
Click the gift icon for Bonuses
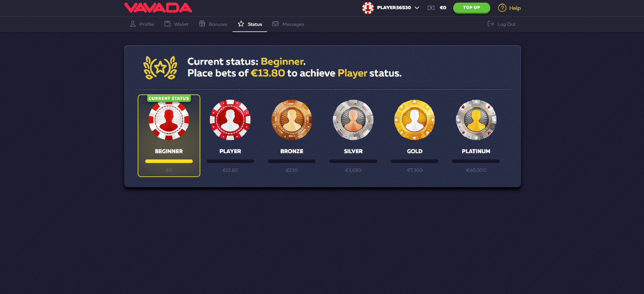(x=202, y=24)
